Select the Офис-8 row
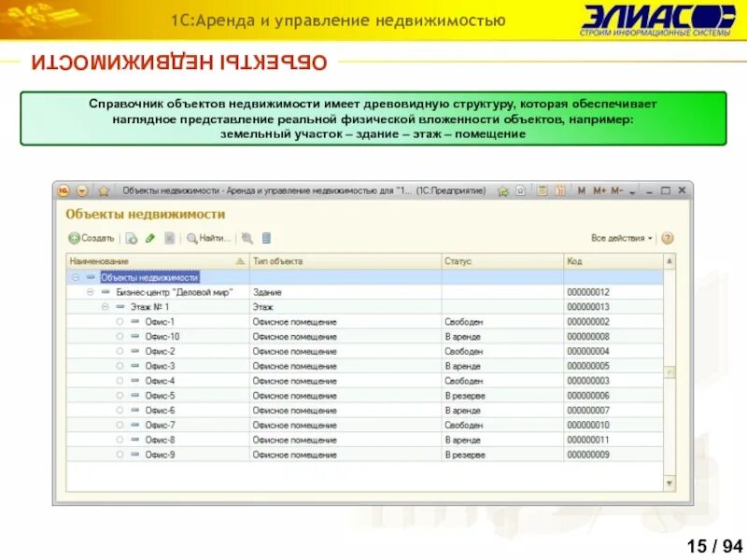Image resolution: width=747 pixels, height=560 pixels. click(364, 440)
